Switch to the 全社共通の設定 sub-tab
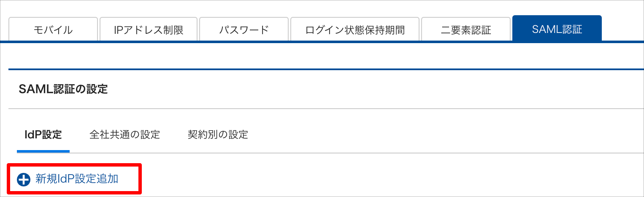The image size is (644, 197). click(x=125, y=135)
